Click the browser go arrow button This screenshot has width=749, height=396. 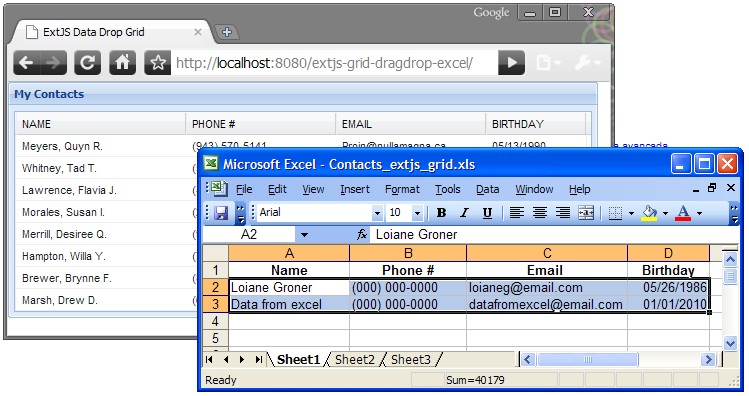(x=511, y=63)
